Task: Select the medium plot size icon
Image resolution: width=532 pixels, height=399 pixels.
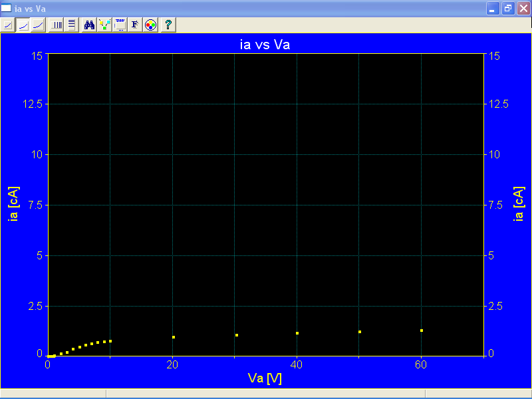Action: pyautogui.click(x=23, y=25)
